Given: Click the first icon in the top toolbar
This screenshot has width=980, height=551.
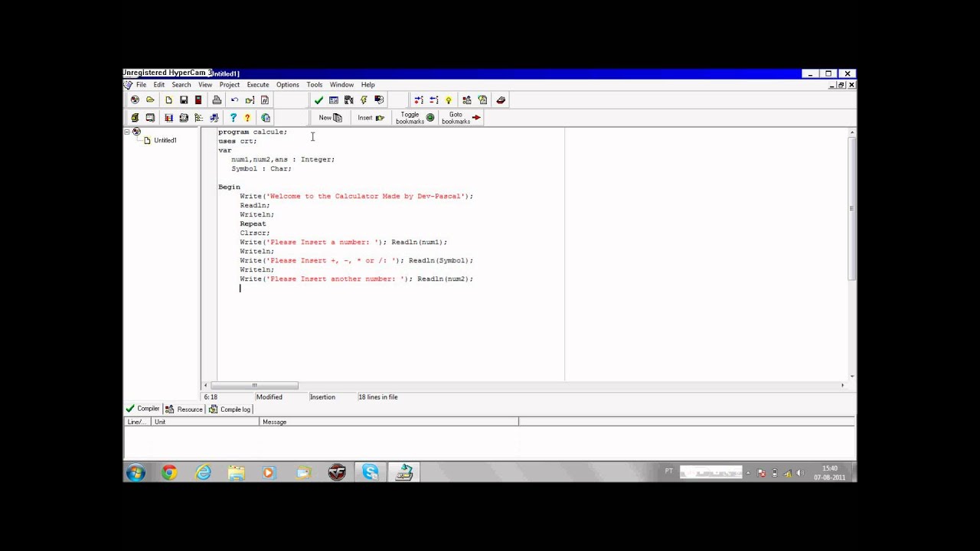Looking at the screenshot, I should pyautogui.click(x=135, y=100).
